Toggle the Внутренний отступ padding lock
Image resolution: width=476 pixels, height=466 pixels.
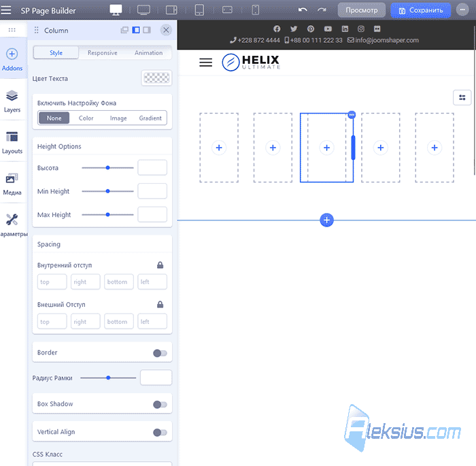tap(160, 265)
